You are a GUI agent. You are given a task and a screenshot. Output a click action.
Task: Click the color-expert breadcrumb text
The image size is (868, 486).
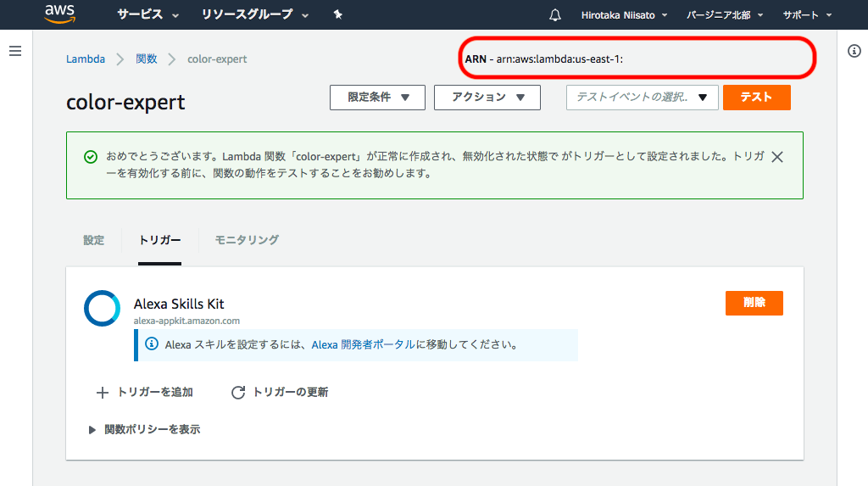pos(217,59)
